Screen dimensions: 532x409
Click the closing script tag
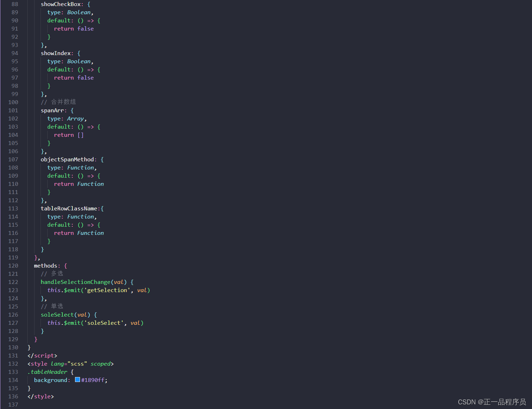pos(42,356)
